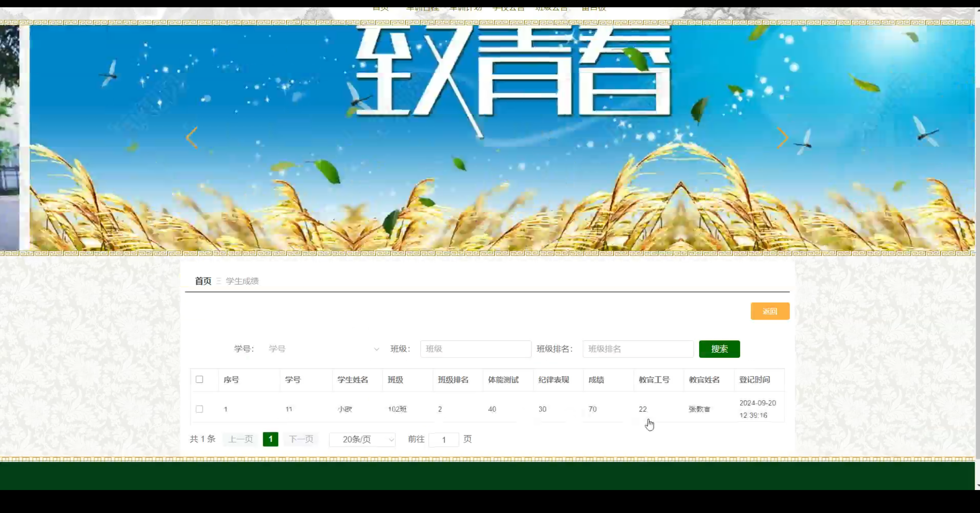The image size is (980, 513).
Task: Expand the 20条/页 page size selector
Action: coord(362,439)
